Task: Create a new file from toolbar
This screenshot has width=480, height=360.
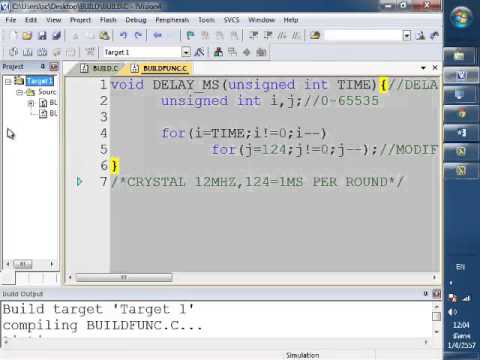Action: [14, 35]
